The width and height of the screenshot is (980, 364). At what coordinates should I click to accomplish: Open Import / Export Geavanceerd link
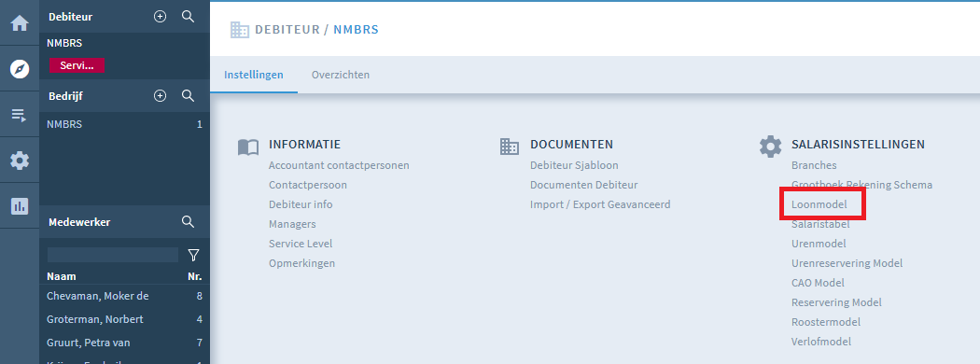pyautogui.click(x=600, y=204)
